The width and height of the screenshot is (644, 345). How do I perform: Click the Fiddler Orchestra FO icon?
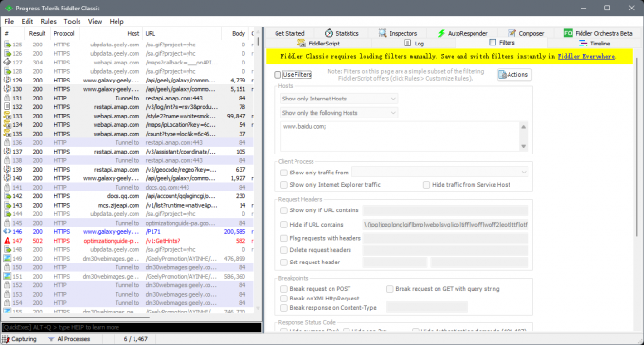tap(568, 33)
